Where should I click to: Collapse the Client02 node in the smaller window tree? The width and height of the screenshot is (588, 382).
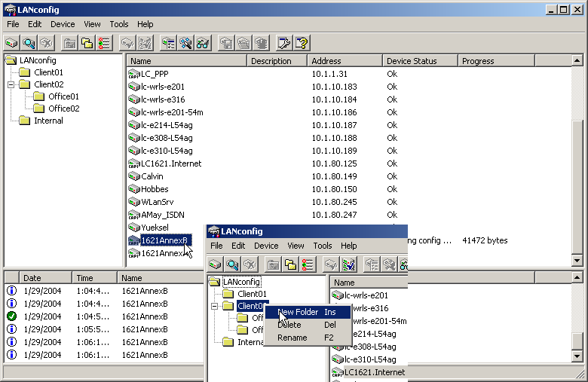coord(216,306)
